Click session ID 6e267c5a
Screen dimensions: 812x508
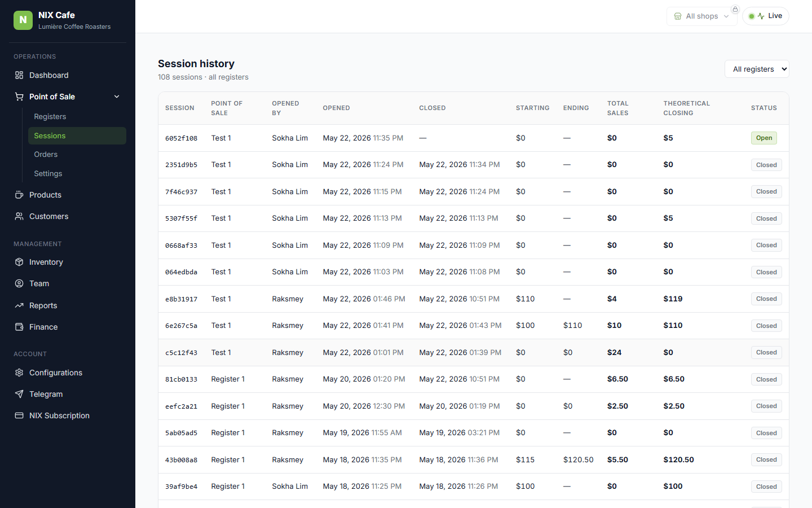181,326
